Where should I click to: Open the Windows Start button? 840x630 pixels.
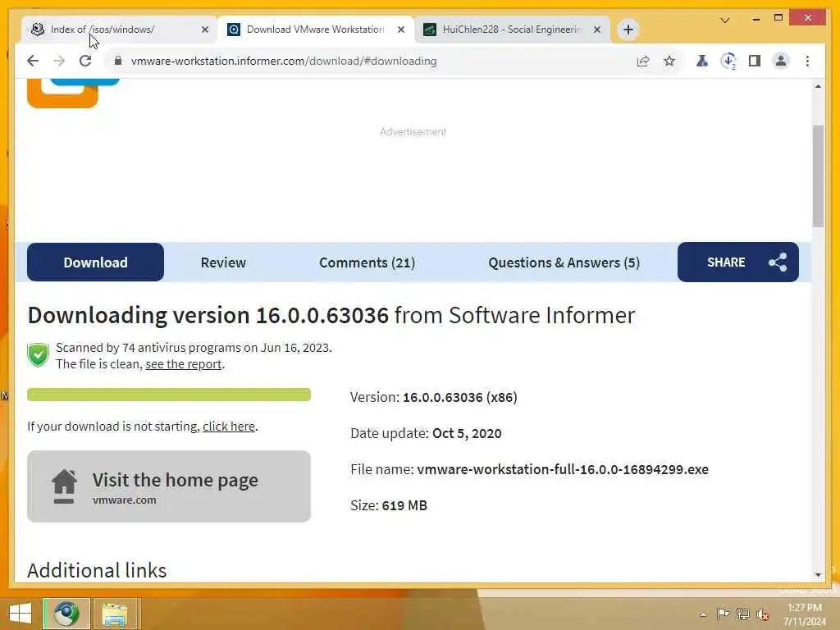21,614
